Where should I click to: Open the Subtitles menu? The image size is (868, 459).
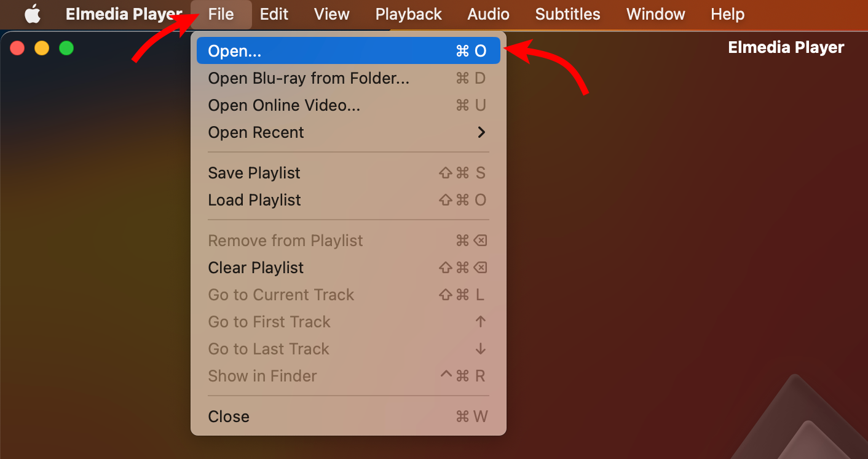coord(567,14)
